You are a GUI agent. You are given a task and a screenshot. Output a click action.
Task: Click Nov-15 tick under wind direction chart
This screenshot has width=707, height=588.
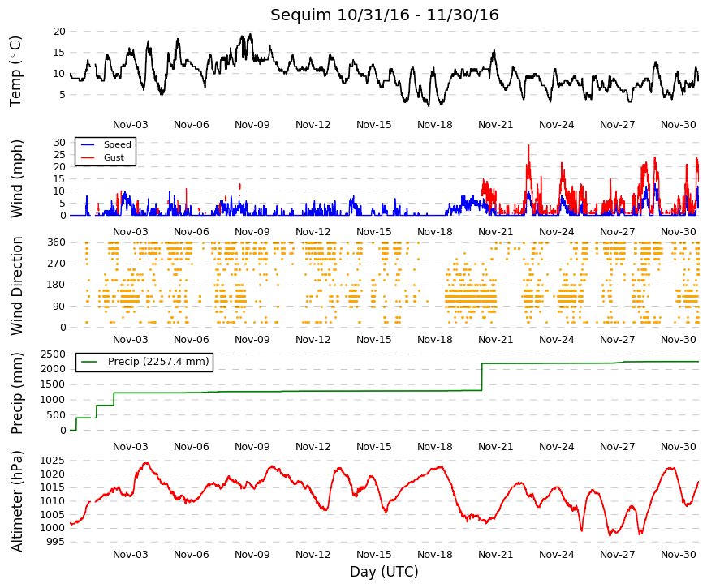click(373, 340)
